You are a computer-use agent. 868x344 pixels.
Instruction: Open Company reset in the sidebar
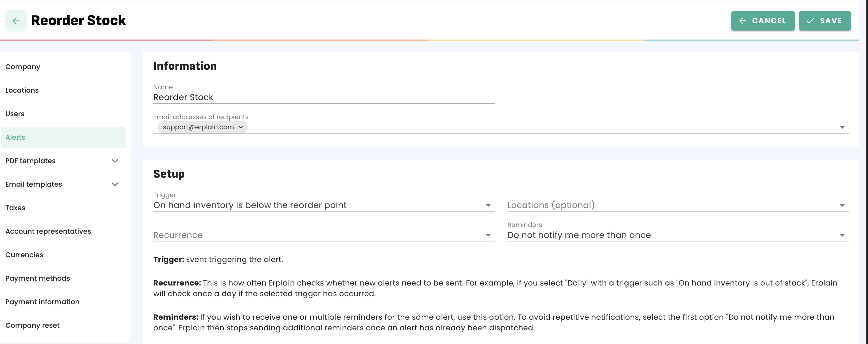click(x=32, y=326)
